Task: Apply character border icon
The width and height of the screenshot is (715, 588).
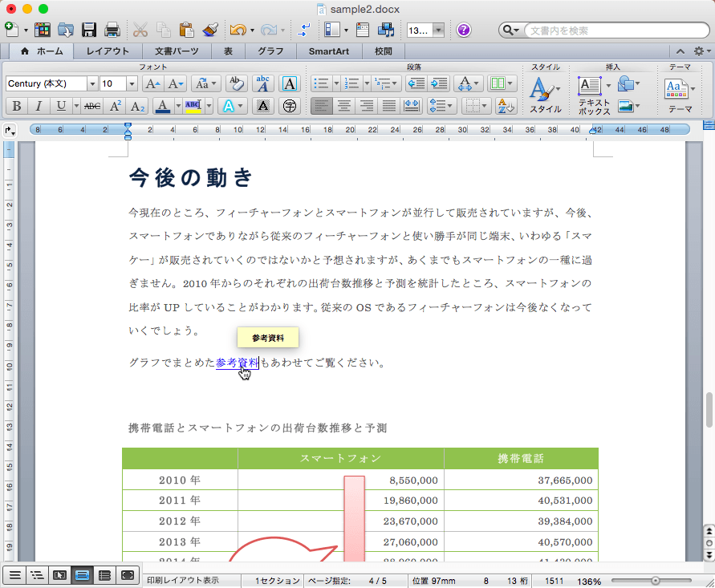Action: click(x=290, y=83)
